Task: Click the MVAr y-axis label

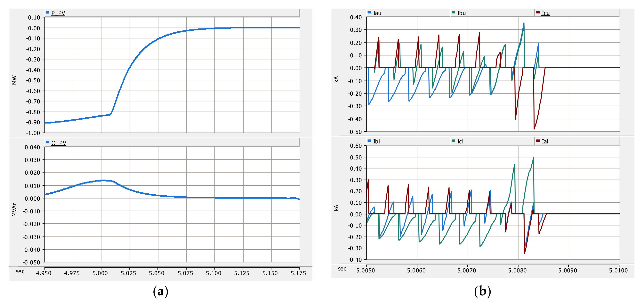Action: [14, 210]
